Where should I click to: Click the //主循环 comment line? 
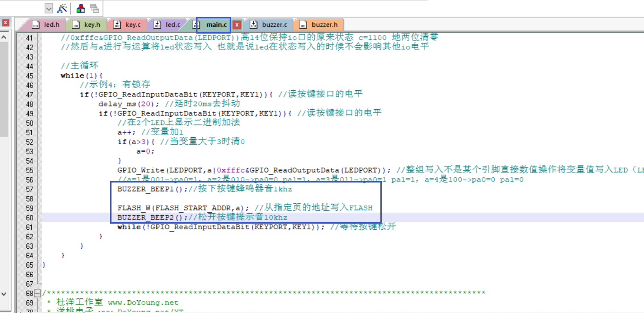coord(79,66)
